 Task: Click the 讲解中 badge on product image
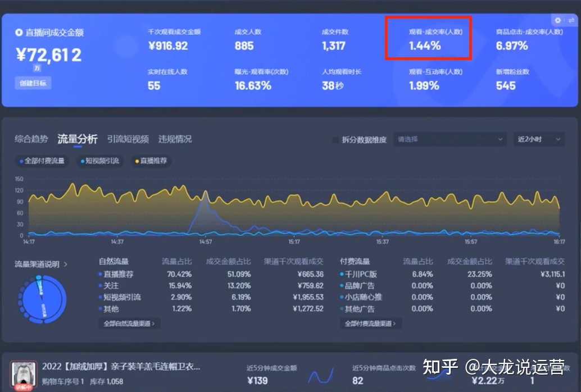pyautogui.click(x=24, y=387)
